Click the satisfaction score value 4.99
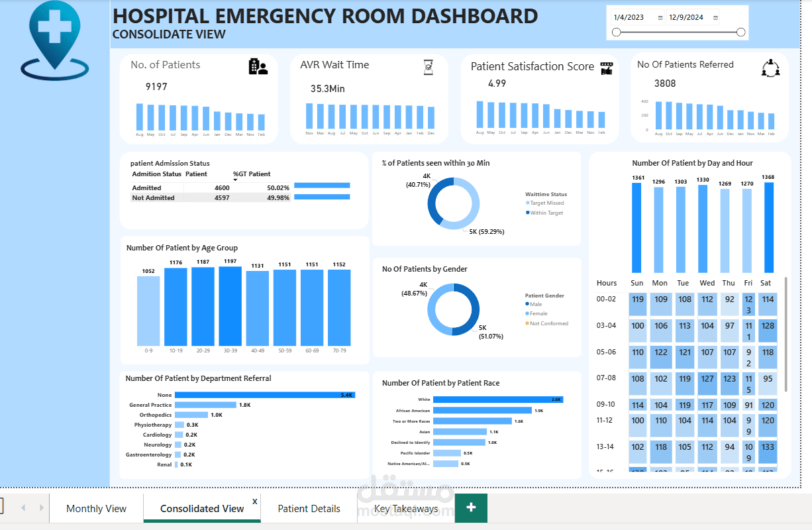Image resolution: width=812 pixels, height=530 pixels. pyautogui.click(x=497, y=83)
